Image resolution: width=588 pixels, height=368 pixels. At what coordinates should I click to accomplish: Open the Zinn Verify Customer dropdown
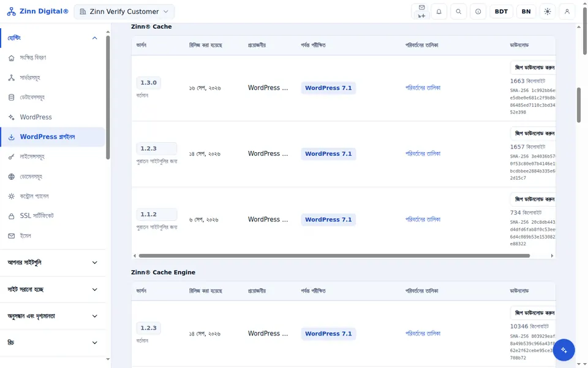pyautogui.click(x=124, y=12)
